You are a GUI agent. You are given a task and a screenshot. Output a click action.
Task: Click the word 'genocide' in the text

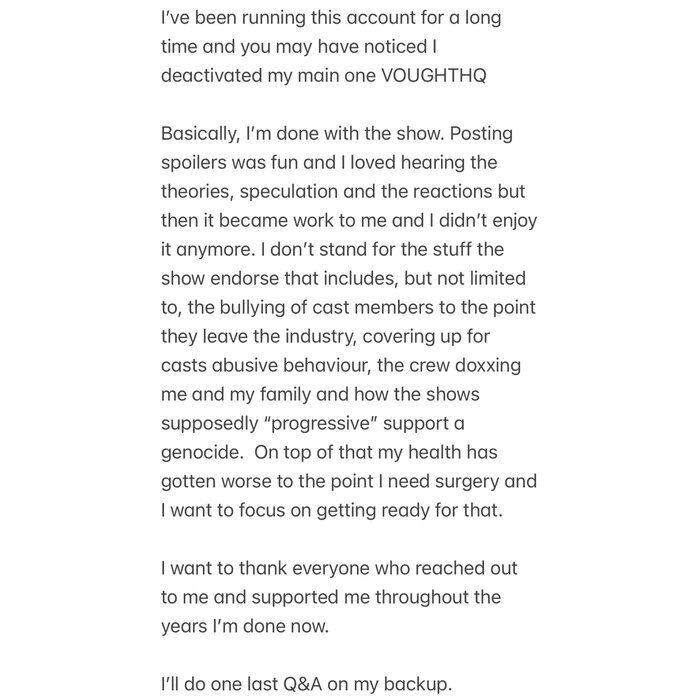point(202,453)
